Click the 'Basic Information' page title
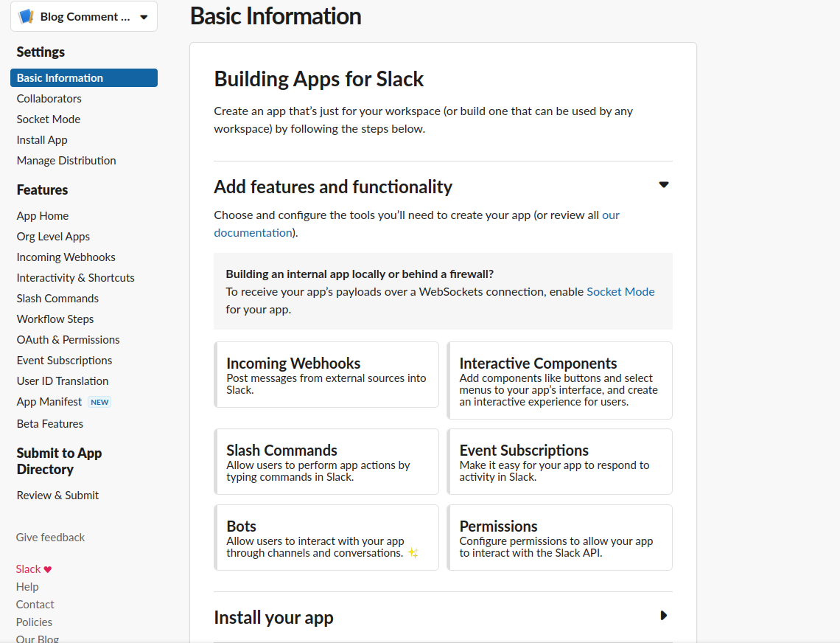Screen dimensions: 840x643 point(276,16)
